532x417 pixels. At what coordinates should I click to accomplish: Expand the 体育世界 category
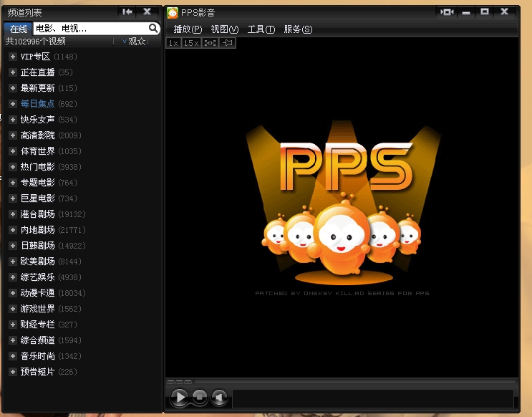13,151
